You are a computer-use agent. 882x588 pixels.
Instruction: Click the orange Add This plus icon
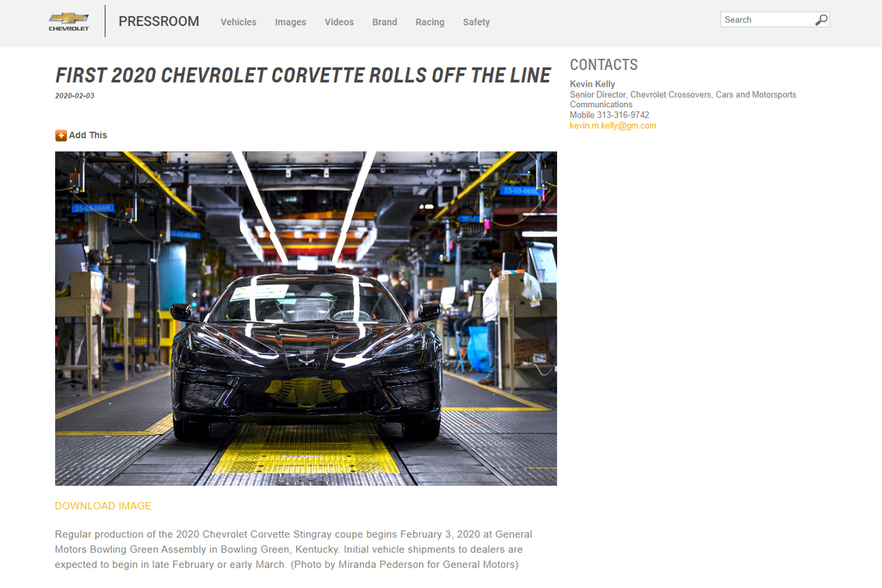[x=61, y=135]
